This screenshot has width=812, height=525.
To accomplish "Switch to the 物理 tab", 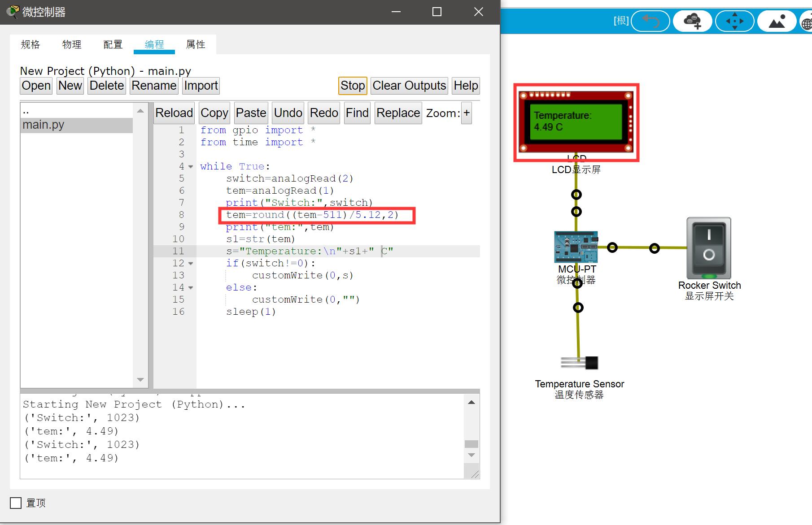I will tap(72, 44).
